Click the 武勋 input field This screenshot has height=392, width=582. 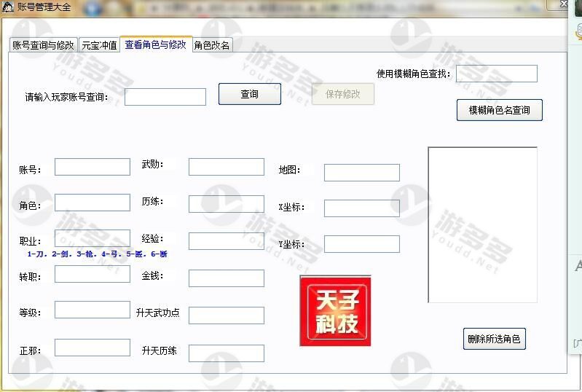coord(226,167)
